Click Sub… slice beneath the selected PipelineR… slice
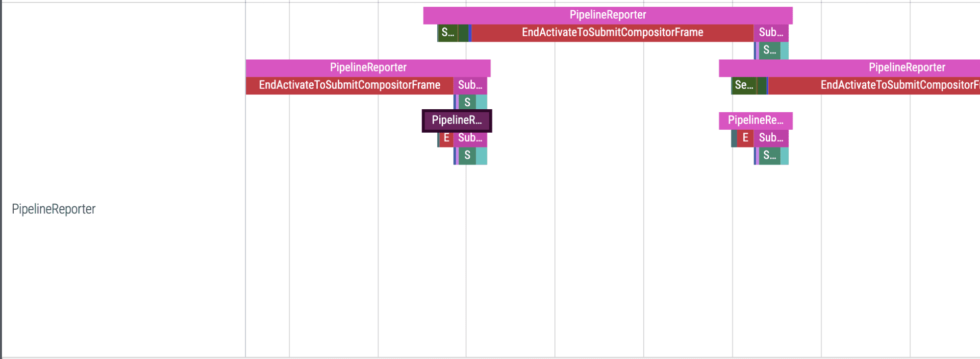 [470, 138]
